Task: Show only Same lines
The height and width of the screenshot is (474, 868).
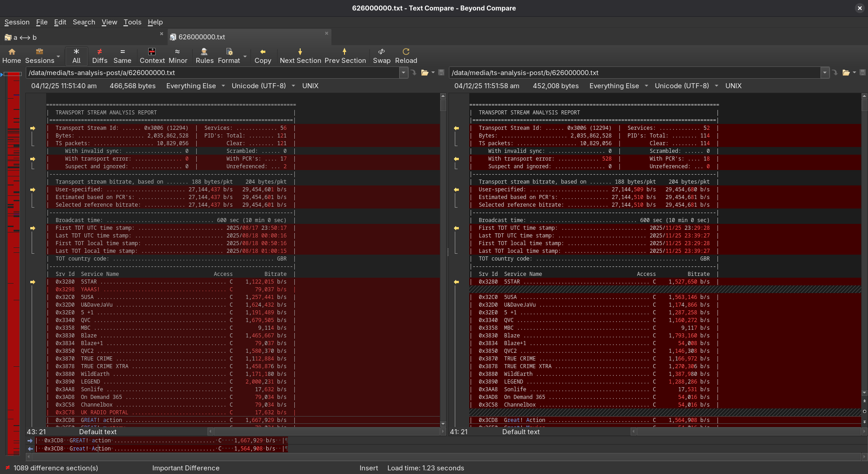Action: (x=122, y=56)
